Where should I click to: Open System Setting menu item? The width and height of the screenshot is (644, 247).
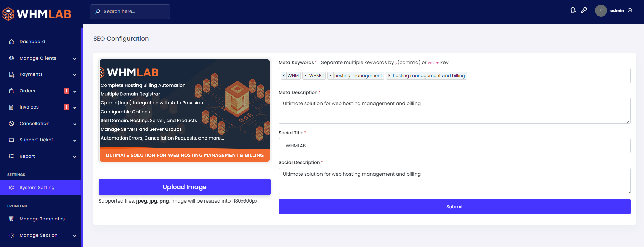pos(37,188)
